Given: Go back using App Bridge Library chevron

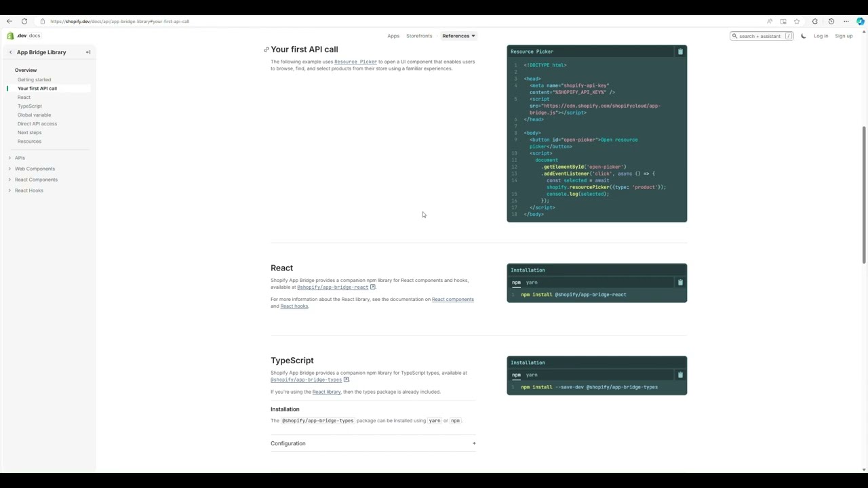Looking at the screenshot, I should [x=10, y=52].
